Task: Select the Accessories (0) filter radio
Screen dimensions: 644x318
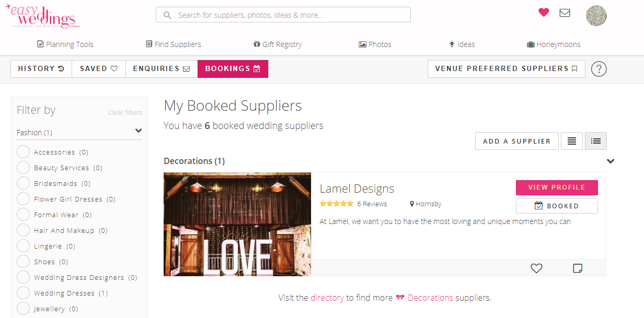Action: pos(24,152)
